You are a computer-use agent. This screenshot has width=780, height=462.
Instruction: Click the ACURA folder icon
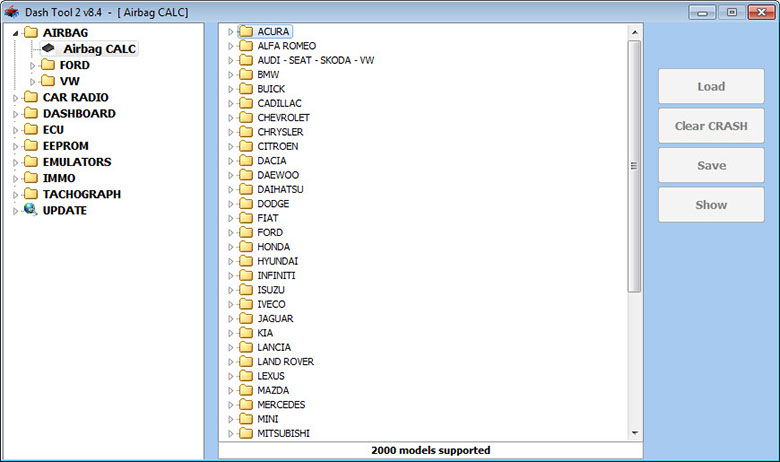click(x=246, y=32)
